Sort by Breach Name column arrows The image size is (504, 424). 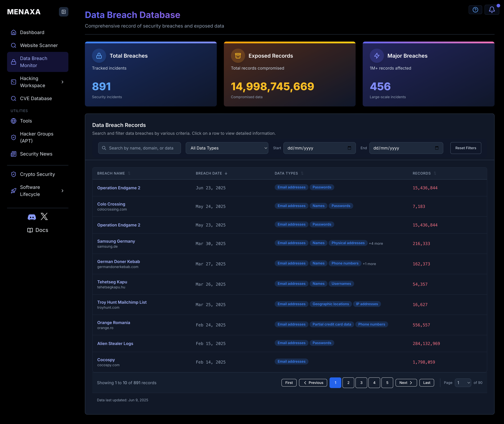point(129,173)
